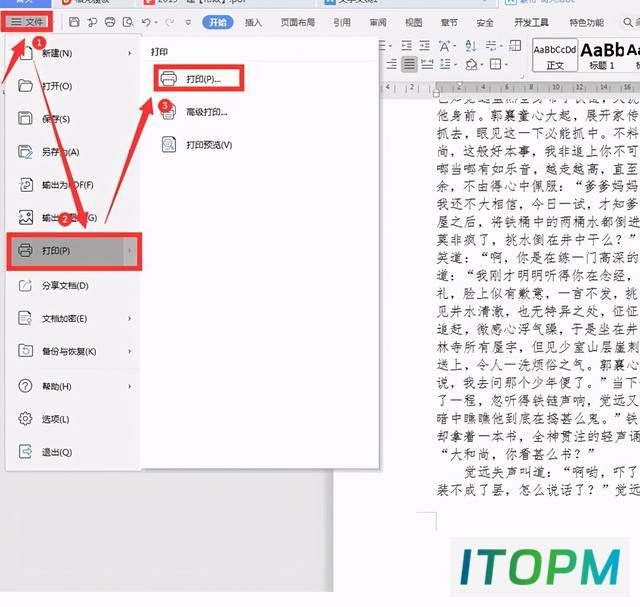Screen dimensions: 640x607
Task: Open the 特色功能 ribbon tab
Action: [587, 22]
